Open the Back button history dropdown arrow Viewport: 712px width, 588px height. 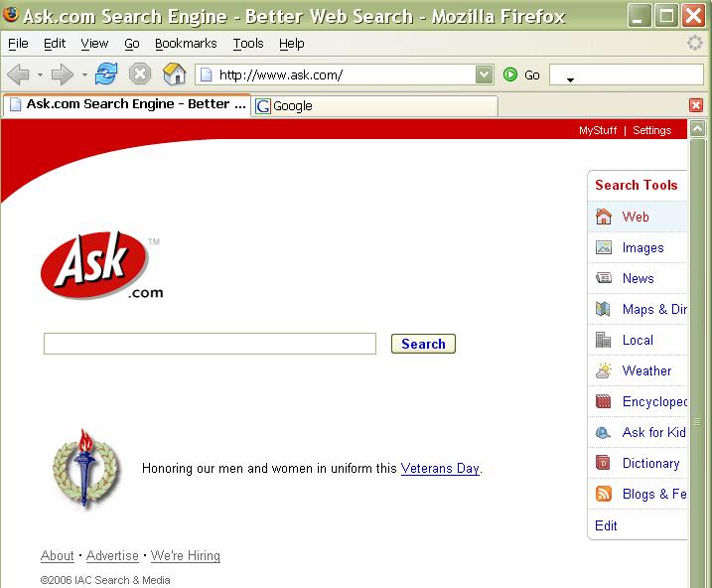[40, 74]
